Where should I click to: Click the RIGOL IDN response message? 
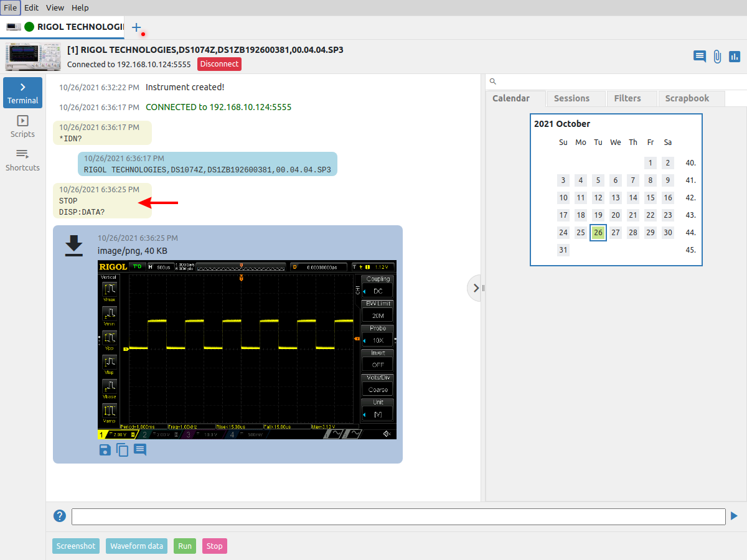207,164
